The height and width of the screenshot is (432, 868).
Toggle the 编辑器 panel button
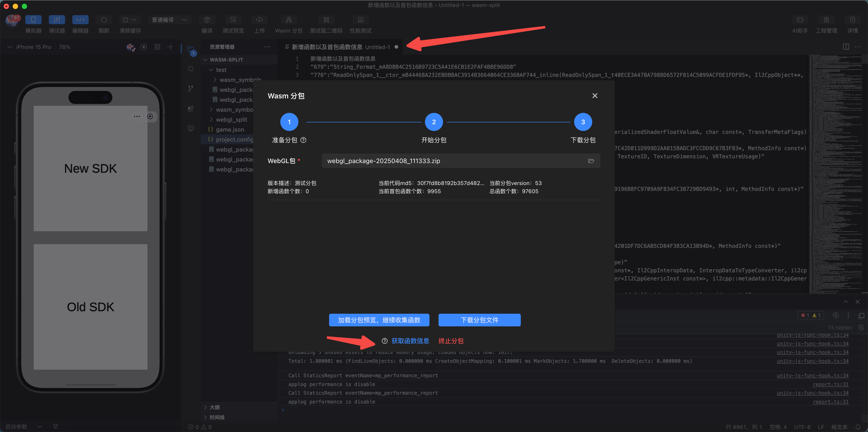pos(80,20)
